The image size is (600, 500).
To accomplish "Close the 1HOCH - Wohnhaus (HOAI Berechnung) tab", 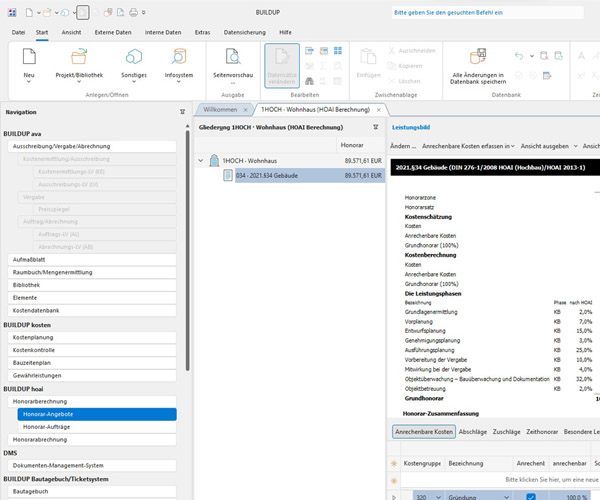I will (378, 110).
